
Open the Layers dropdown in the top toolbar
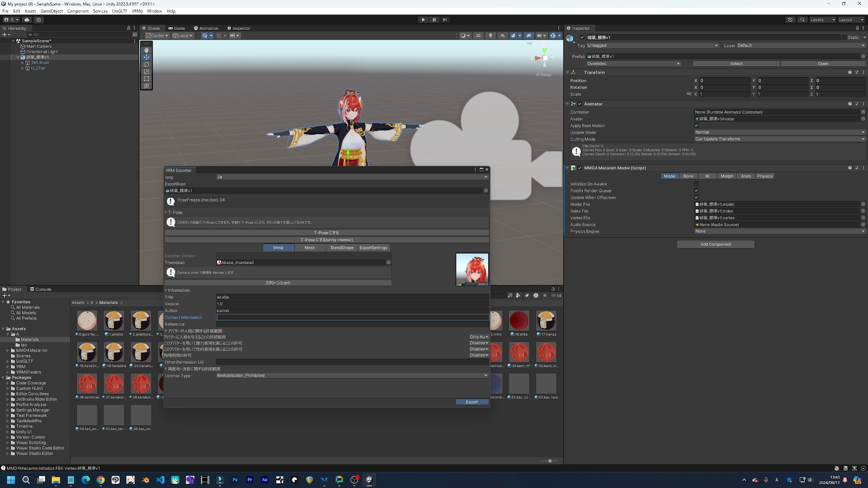click(x=822, y=19)
